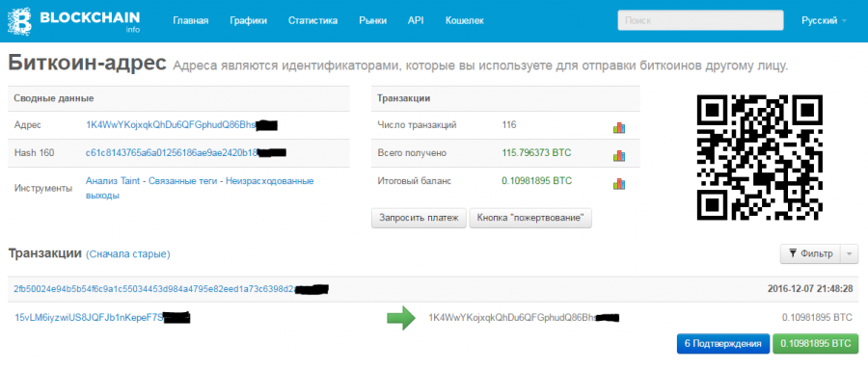Click the Blockchain info logo
This screenshot has height=369, width=868.
73,20
